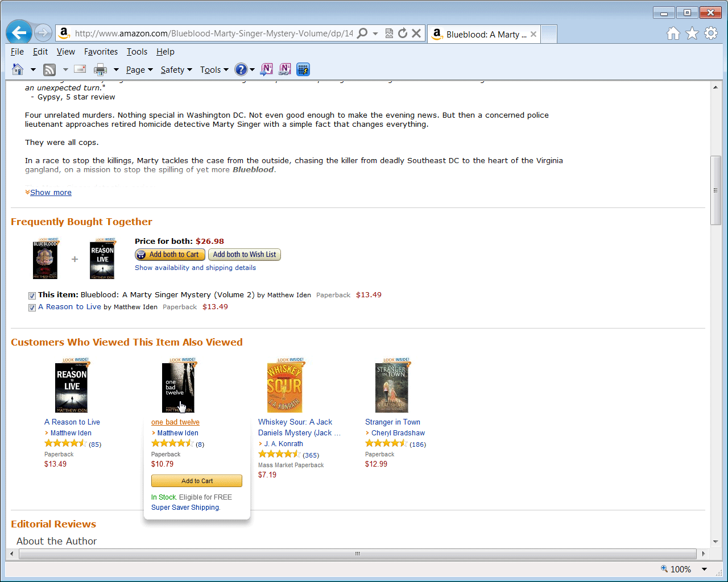Click the Amazon favicon in address bar
728x582 pixels.
[64, 33]
